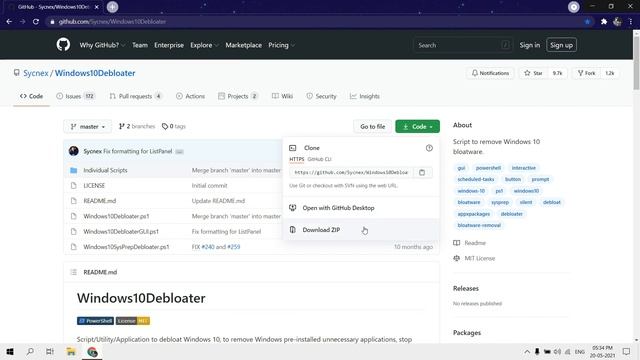Open the master branch dropdown

(x=88, y=127)
